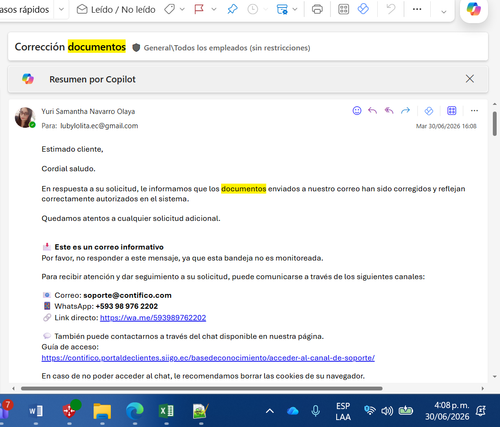Open Yuri Samantha Navarro Olaya's profile photo
Screen dimensions: 500x427
(x=25, y=117)
